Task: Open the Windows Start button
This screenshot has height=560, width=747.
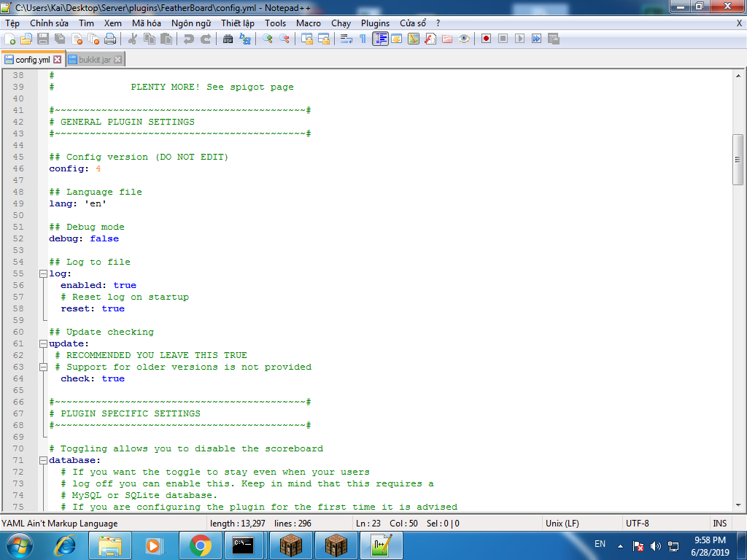Action: pos(20,545)
